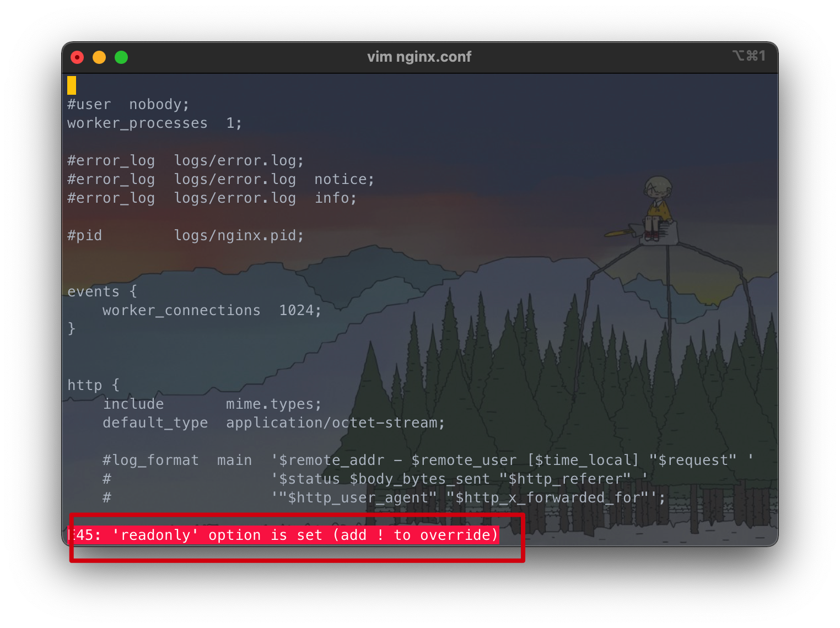
Task: Click '"$http_referer"' variable text
Action: (x=565, y=479)
